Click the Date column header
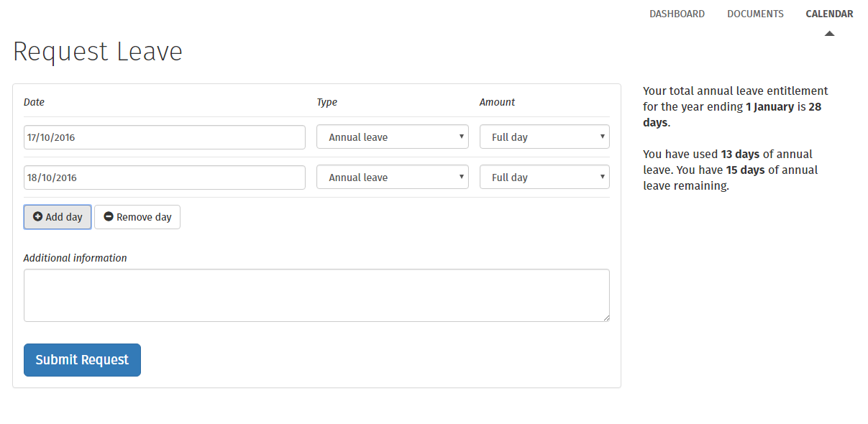The height and width of the screenshot is (424, 868). coord(34,102)
